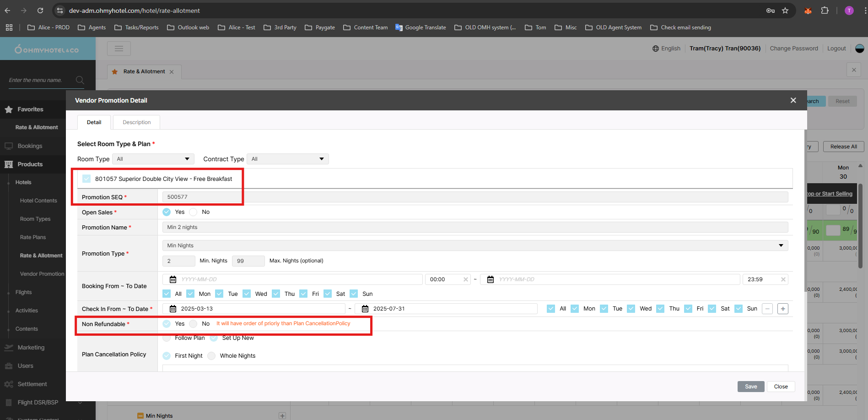Click the Change Password link
868x420 pixels.
(793, 49)
